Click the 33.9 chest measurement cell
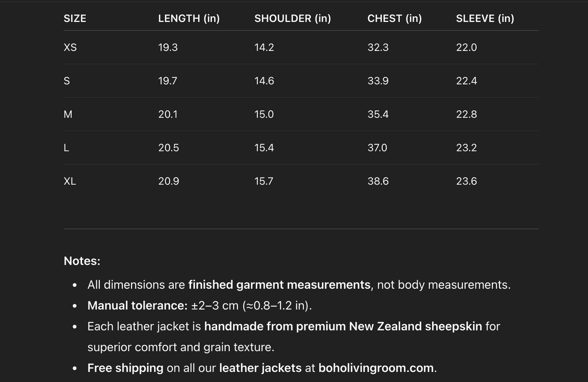This screenshot has height=382, width=588. (x=378, y=81)
